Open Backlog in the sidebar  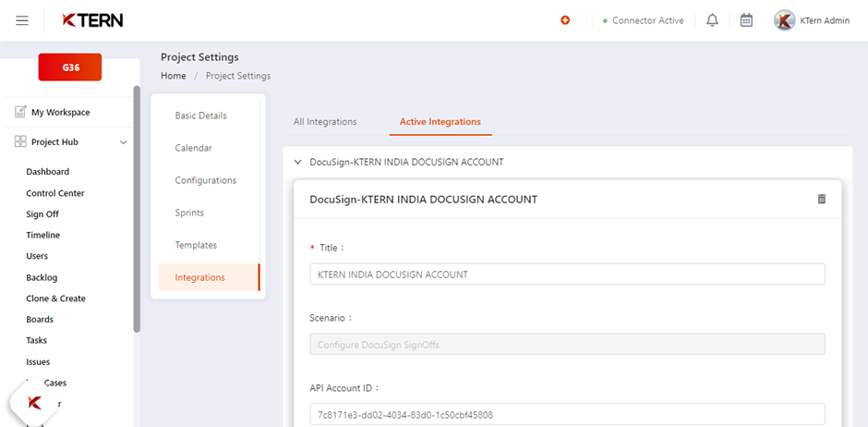42,277
